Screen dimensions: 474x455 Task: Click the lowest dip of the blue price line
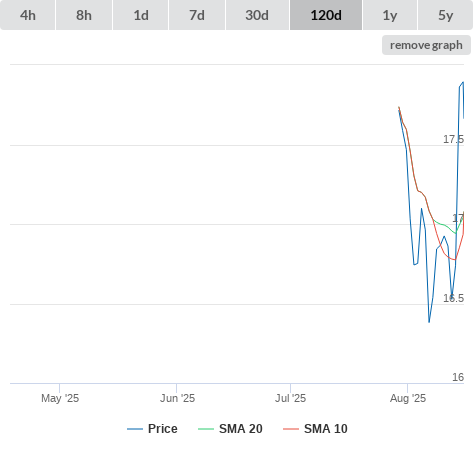tap(429, 322)
